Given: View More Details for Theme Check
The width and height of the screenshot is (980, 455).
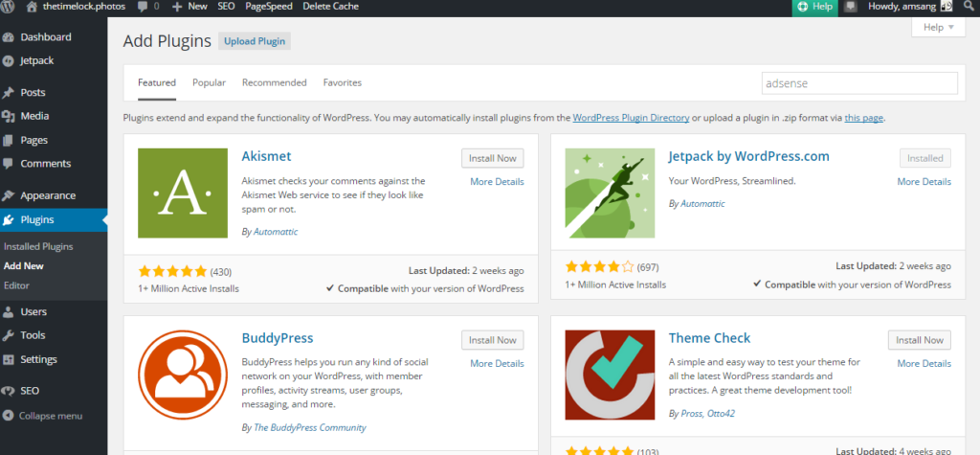Looking at the screenshot, I should tap(924, 364).
